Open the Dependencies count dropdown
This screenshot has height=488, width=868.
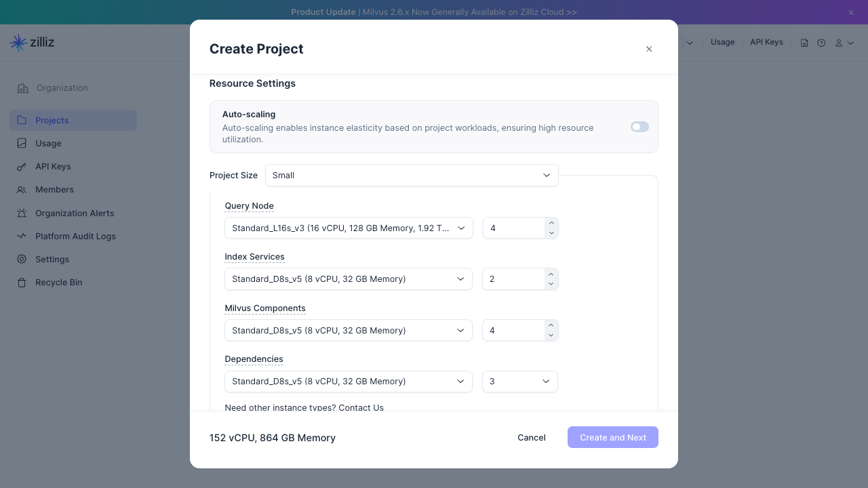pos(519,382)
